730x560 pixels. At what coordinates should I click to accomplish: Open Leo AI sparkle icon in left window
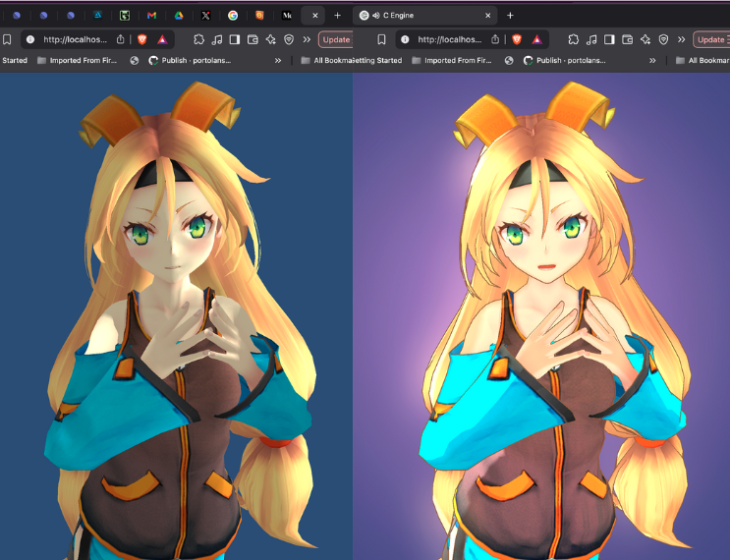point(270,39)
